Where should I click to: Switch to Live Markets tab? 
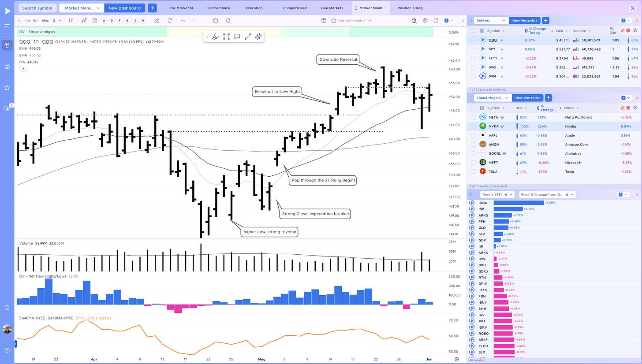(x=333, y=8)
